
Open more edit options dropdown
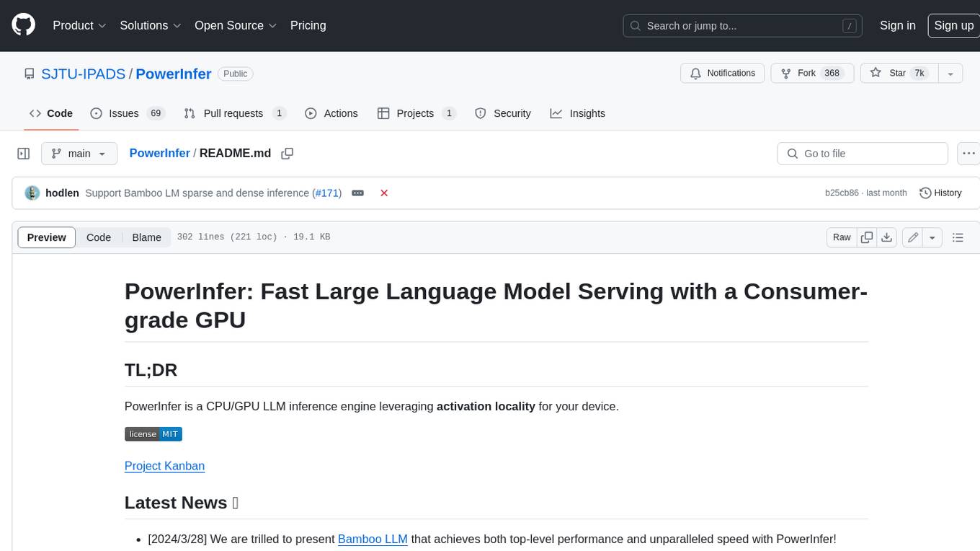pyautogui.click(x=932, y=237)
